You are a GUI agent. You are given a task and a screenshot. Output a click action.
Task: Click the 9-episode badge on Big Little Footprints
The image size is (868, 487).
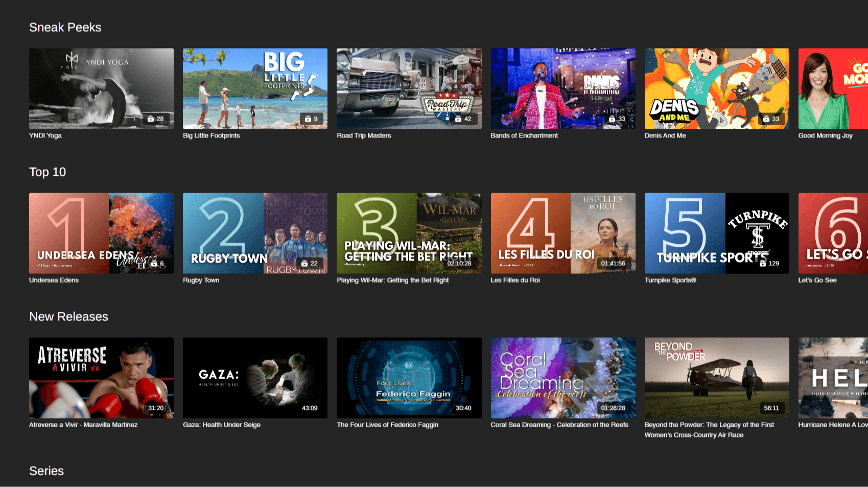click(311, 118)
